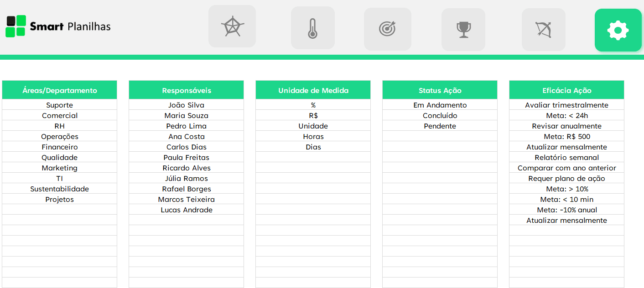Image resolution: width=644 pixels, height=288 pixels.
Task: Select the Lucas Andrade cell
Action: [187, 210]
